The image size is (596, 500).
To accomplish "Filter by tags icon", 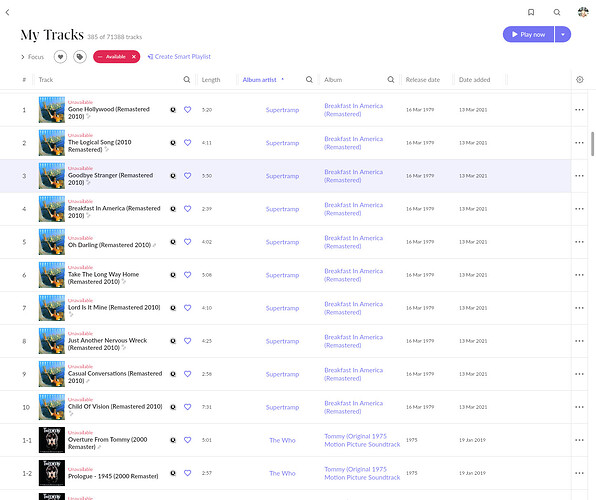I will pyautogui.click(x=80, y=57).
